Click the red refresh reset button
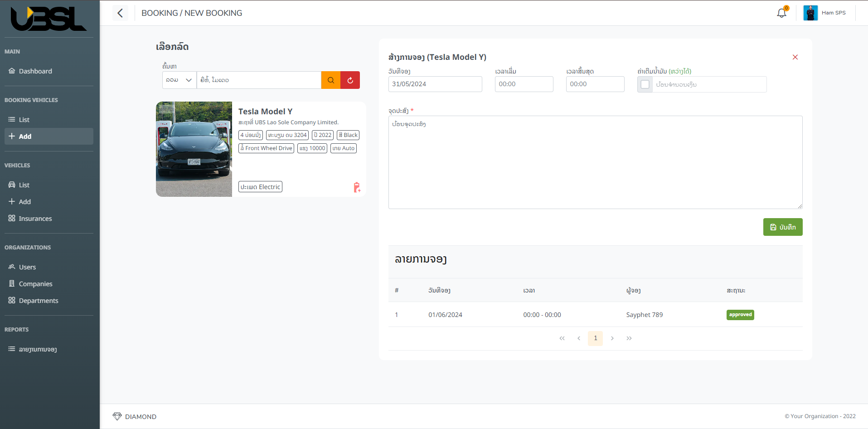This screenshot has width=868, height=429. pos(350,80)
